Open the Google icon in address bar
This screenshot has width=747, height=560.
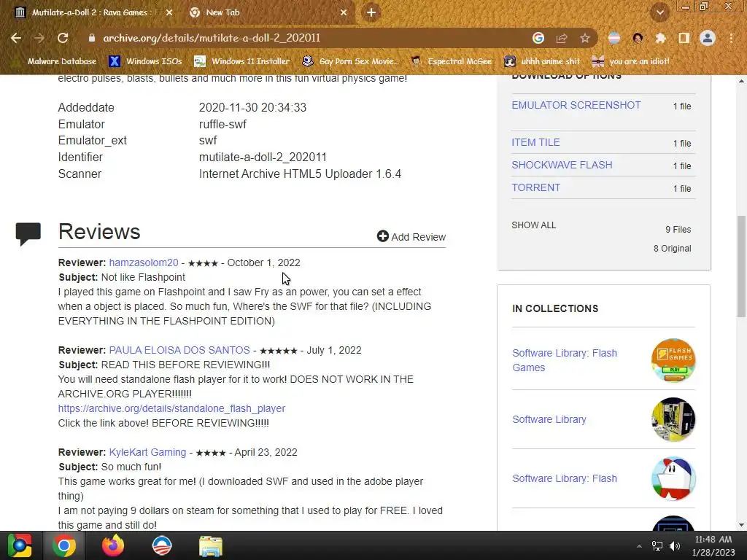click(538, 38)
